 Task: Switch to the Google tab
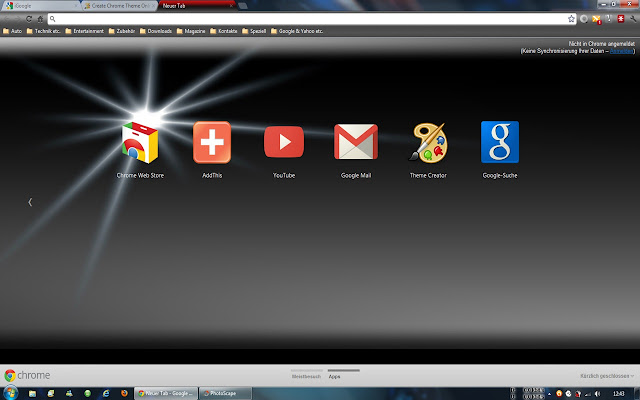click(x=40, y=6)
